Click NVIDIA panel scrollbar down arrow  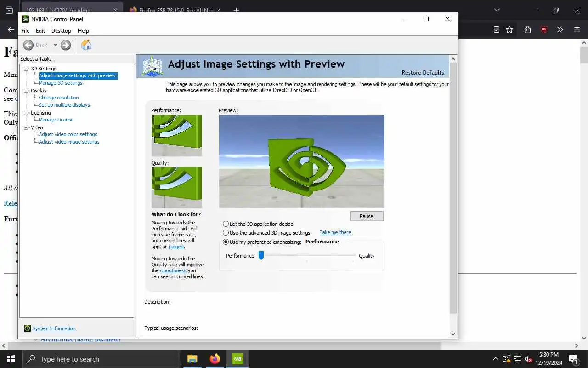click(453, 334)
